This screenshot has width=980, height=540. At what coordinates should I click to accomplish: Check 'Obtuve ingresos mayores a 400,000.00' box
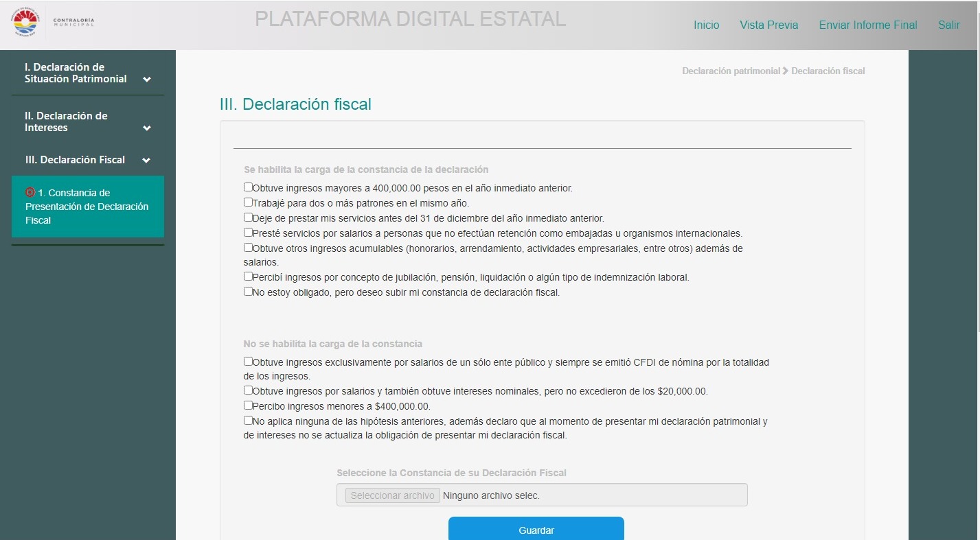[x=248, y=187]
